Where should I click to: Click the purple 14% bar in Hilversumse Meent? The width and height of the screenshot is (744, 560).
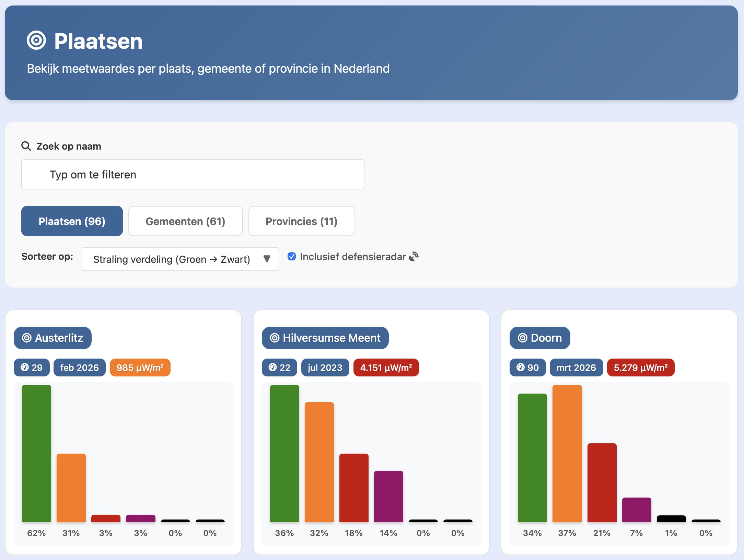(388, 496)
